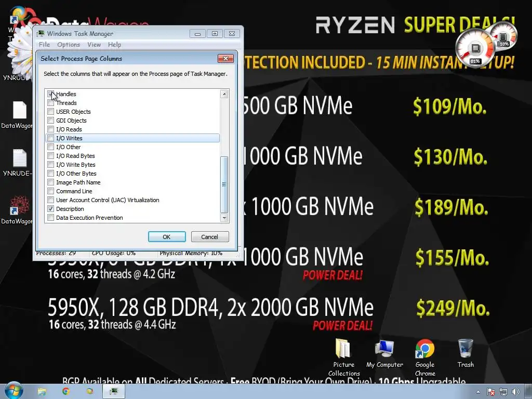Close the Select Process Page Columns dialog
532x399 pixels.
click(x=225, y=58)
